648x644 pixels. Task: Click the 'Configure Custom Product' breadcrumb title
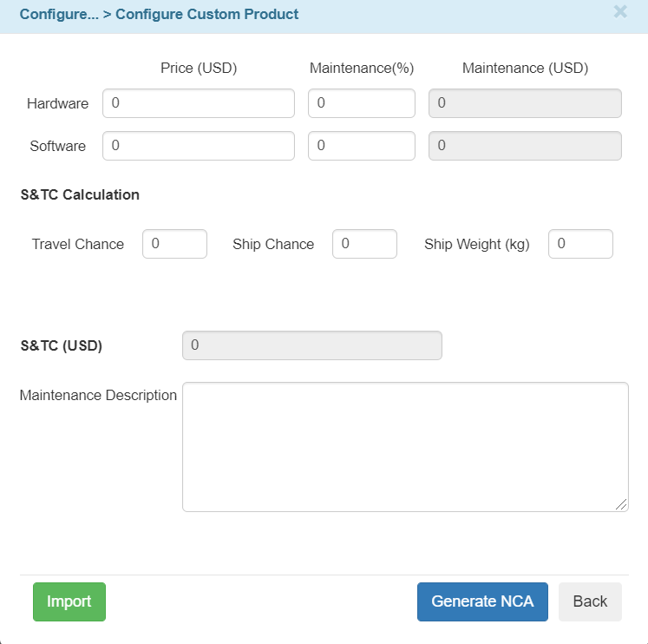pos(207,15)
